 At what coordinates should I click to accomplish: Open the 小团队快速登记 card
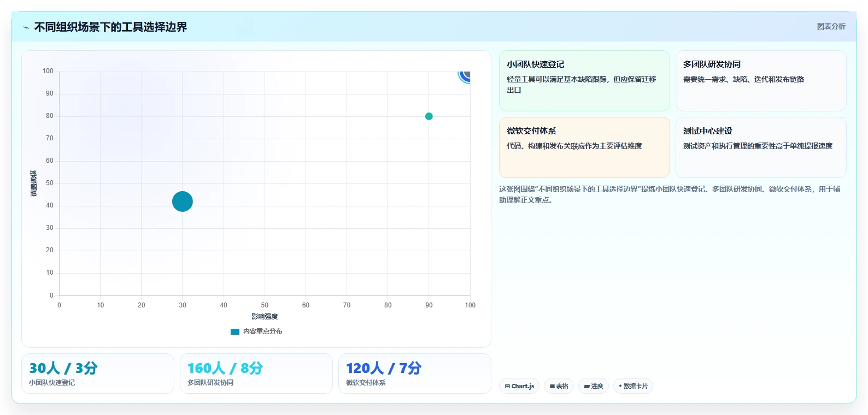point(584,81)
